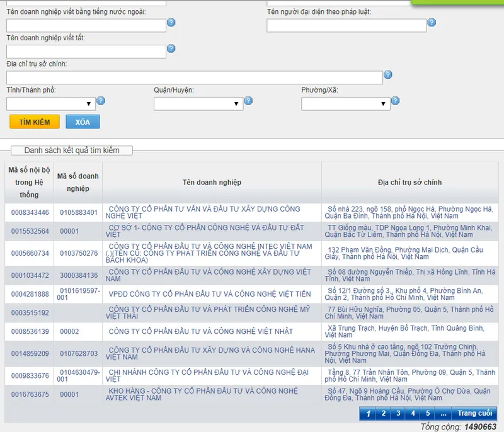Click help icon beside foreign-language company name field
The width and height of the screenshot is (504, 432).
point(171,23)
